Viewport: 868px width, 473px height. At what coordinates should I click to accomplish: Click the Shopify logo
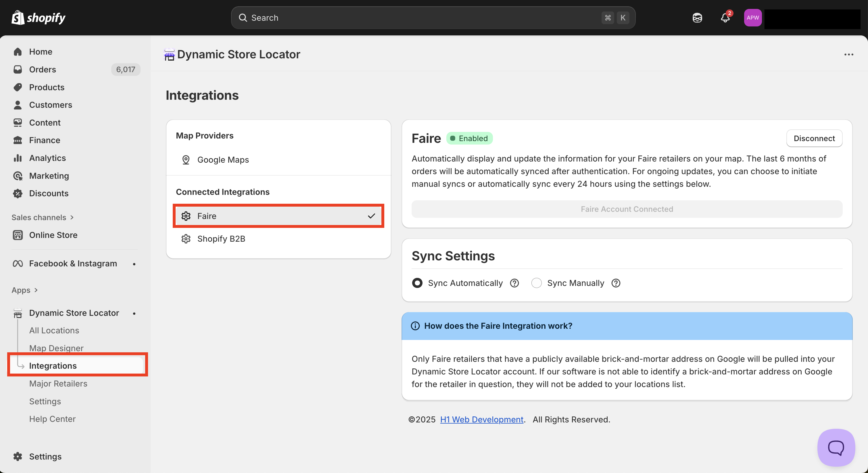point(39,18)
